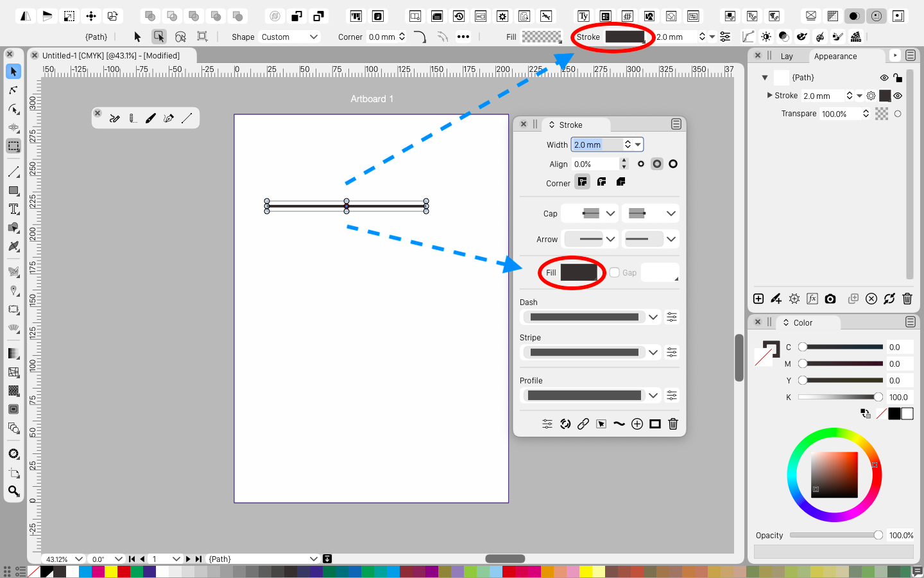This screenshot has height=578, width=924.
Task: Enable the Gap checkbox in Stroke panel
Action: point(615,273)
